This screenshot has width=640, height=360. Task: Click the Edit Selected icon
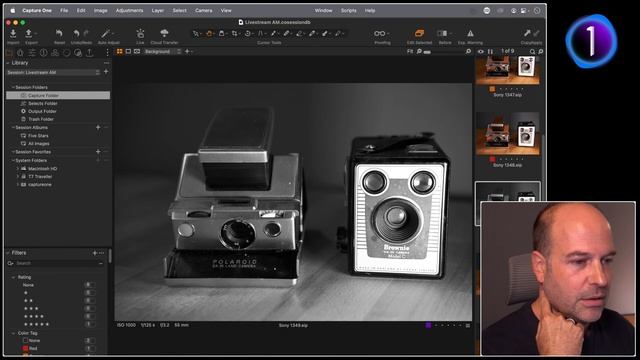click(419, 33)
